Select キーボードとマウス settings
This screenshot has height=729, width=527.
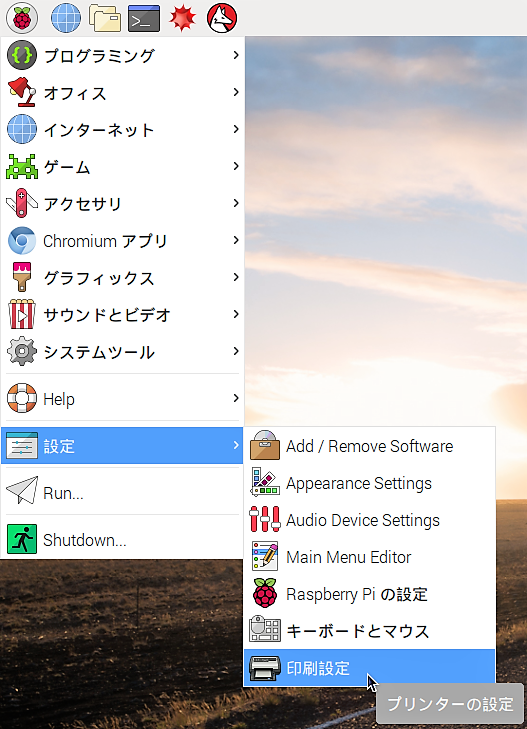[369, 631]
